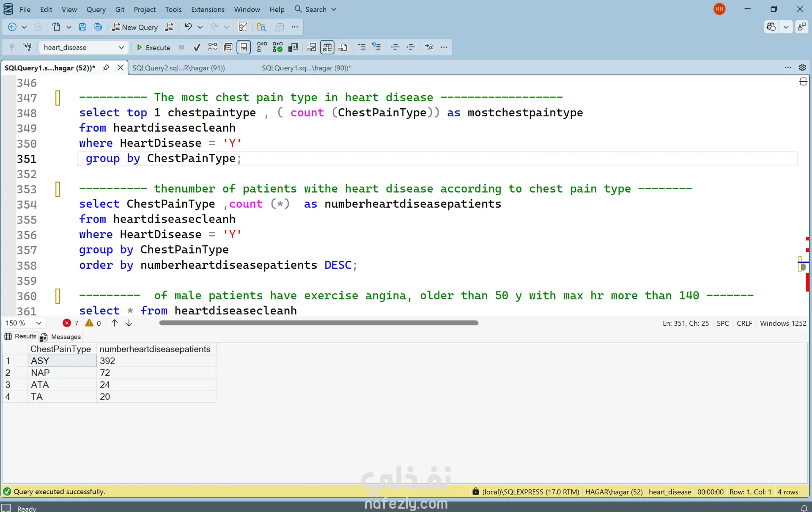Open the heart_disease database dropdown
812x512 pixels.
[x=121, y=47]
